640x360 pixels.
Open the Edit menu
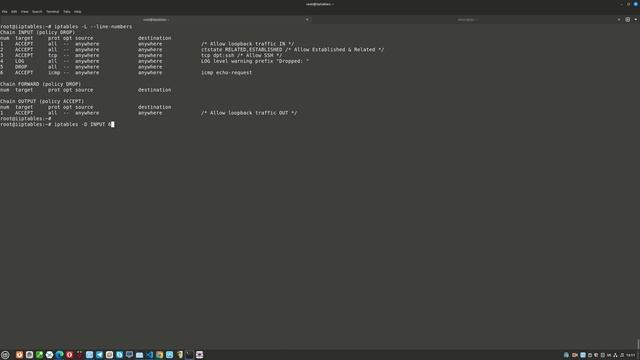14,11
